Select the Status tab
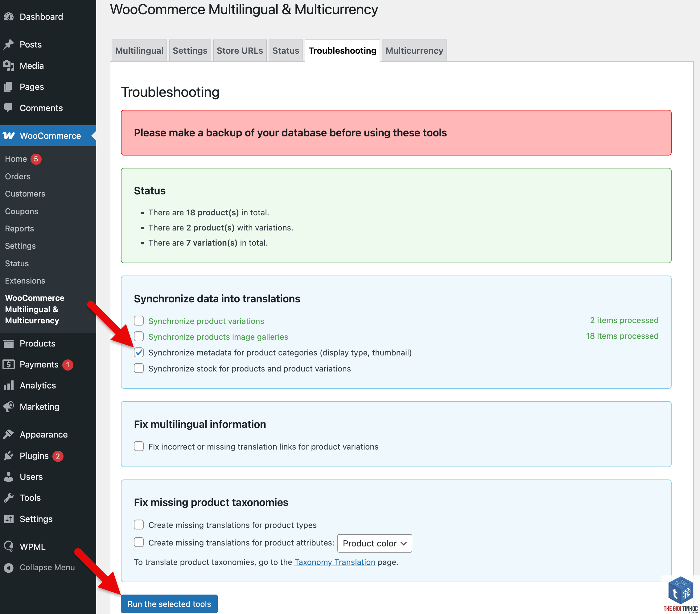The height and width of the screenshot is (614, 700). pyautogui.click(x=286, y=51)
